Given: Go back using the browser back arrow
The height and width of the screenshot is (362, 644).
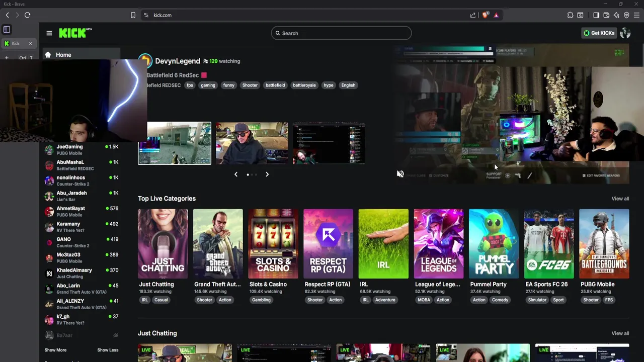Looking at the screenshot, I should point(7,15).
